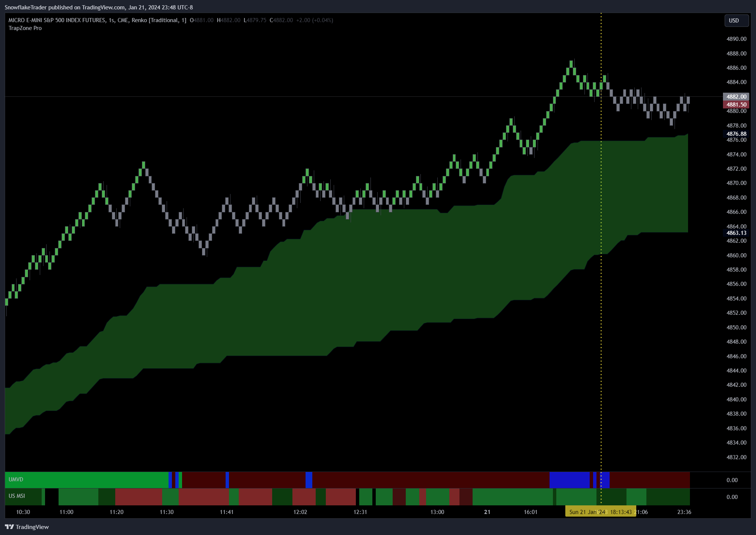Screen dimensions: 756x535
Task: Click the 4882.00 current price label
Action: [x=736, y=96]
